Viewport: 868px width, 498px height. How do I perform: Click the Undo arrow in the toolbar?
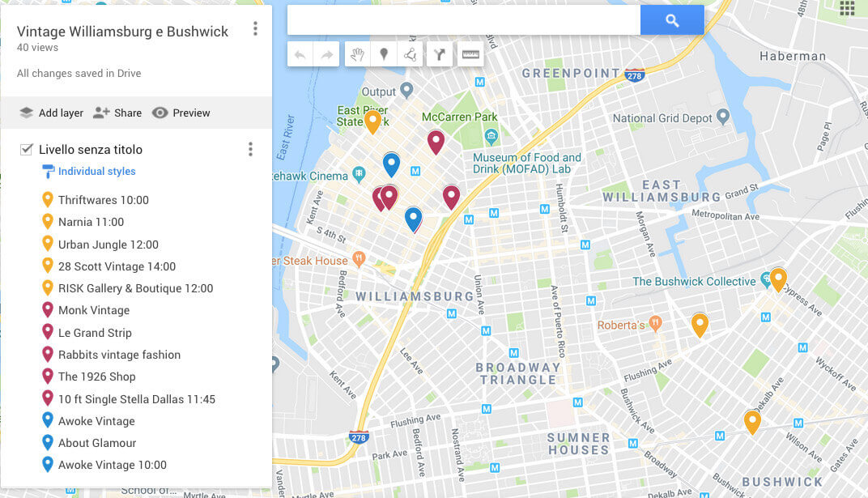click(300, 54)
